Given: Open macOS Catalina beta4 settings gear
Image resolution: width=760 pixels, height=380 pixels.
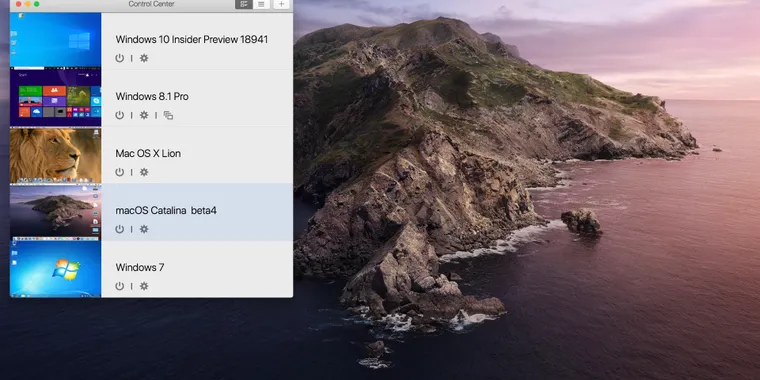Looking at the screenshot, I should [x=144, y=229].
